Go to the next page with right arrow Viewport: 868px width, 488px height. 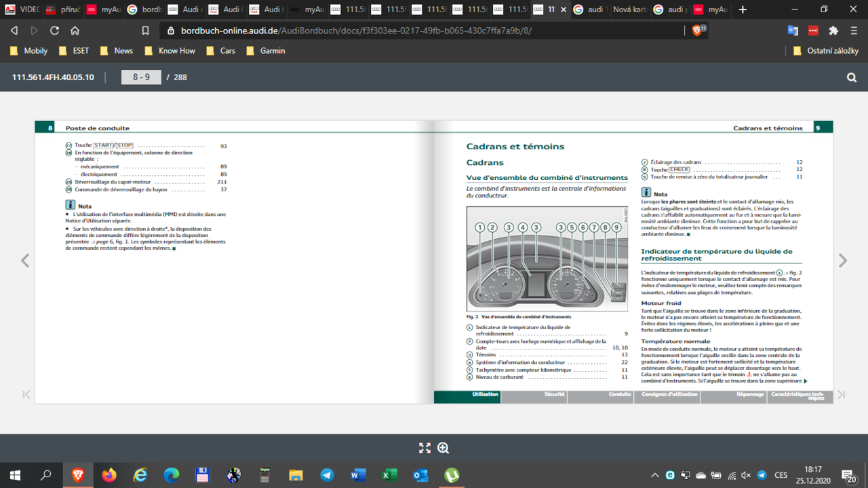point(842,261)
